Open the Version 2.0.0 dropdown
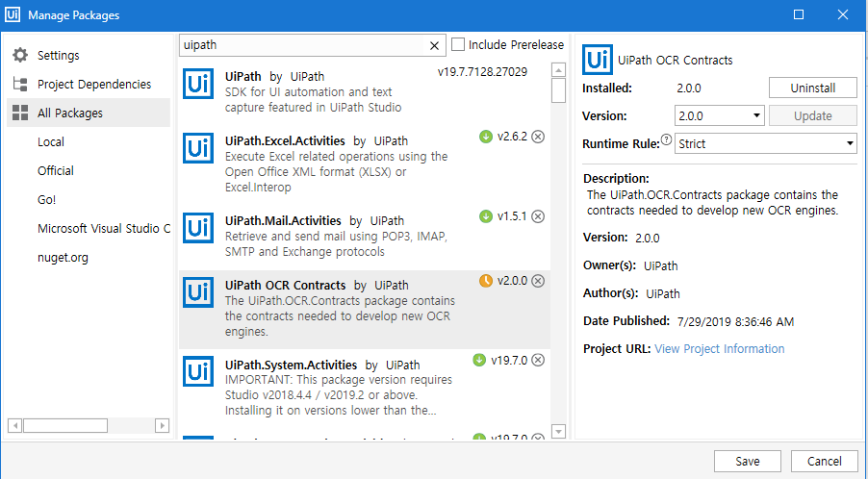The width and height of the screenshot is (868, 479). (x=719, y=115)
